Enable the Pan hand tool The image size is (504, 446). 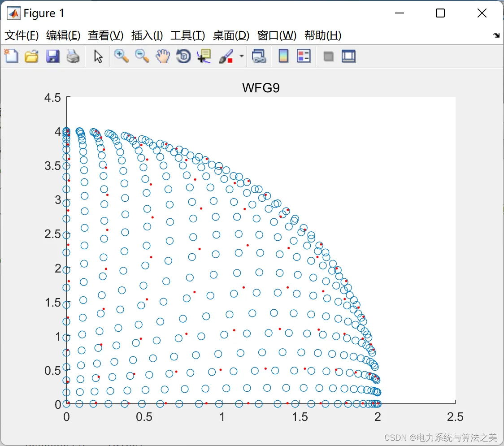163,56
